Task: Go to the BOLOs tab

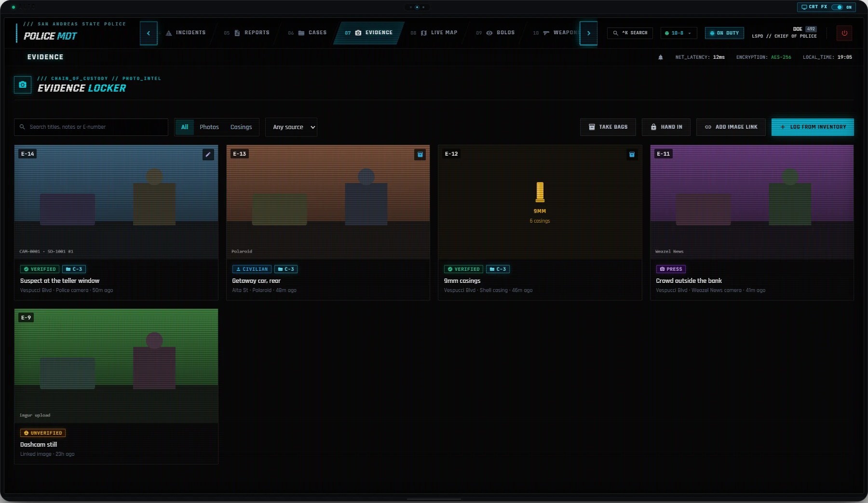Action: click(x=495, y=33)
